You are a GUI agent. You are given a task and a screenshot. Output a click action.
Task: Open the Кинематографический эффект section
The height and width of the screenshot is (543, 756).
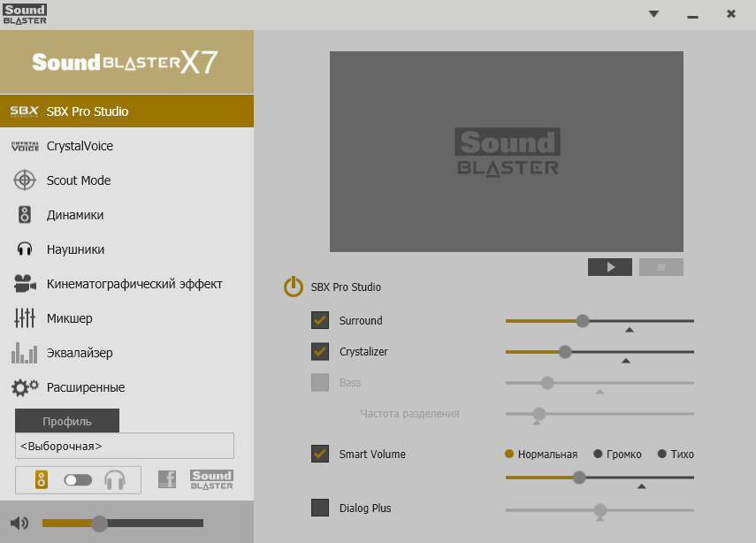(126, 284)
